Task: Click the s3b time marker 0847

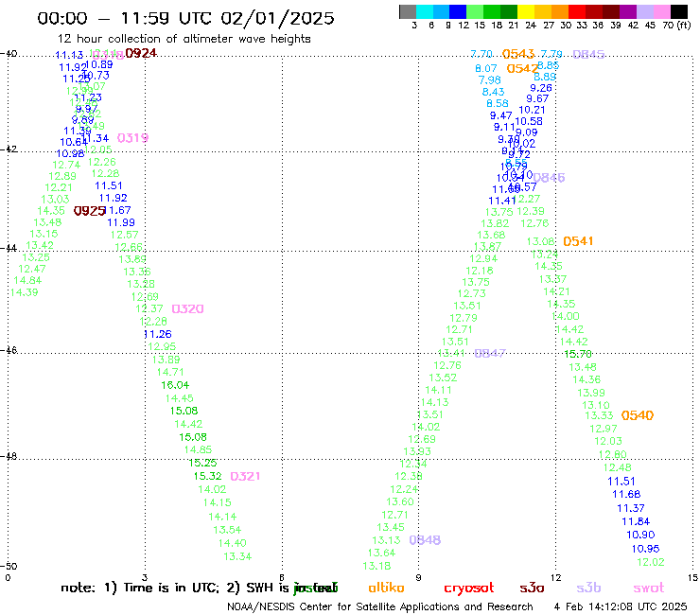Action: pos(490,353)
